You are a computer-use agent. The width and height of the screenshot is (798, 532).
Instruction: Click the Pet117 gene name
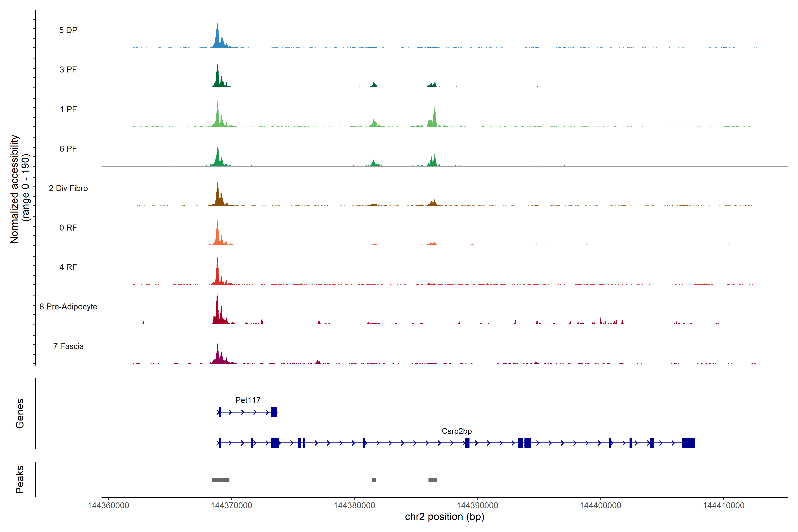point(248,400)
